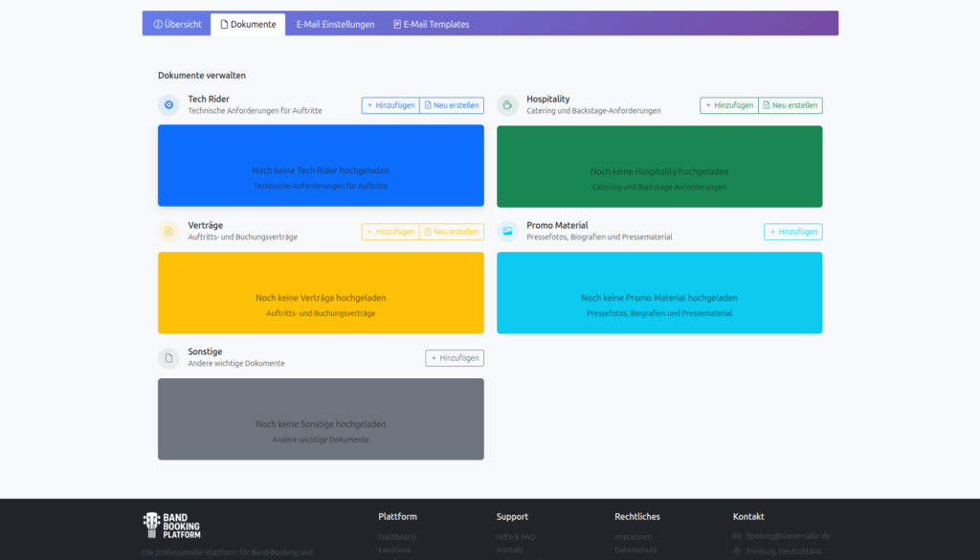Screen dimensions: 980x560
Task: Switch to the Übersicht tab
Action: pyautogui.click(x=177, y=24)
